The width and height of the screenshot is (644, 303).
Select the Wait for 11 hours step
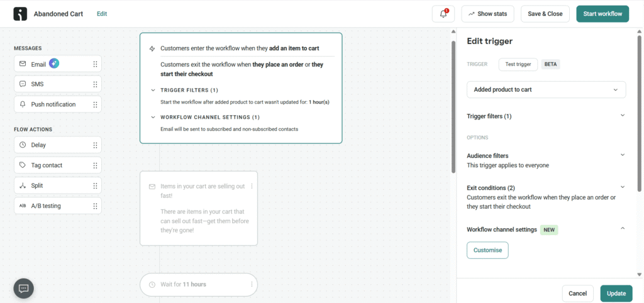pyautogui.click(x=199, y=284)
